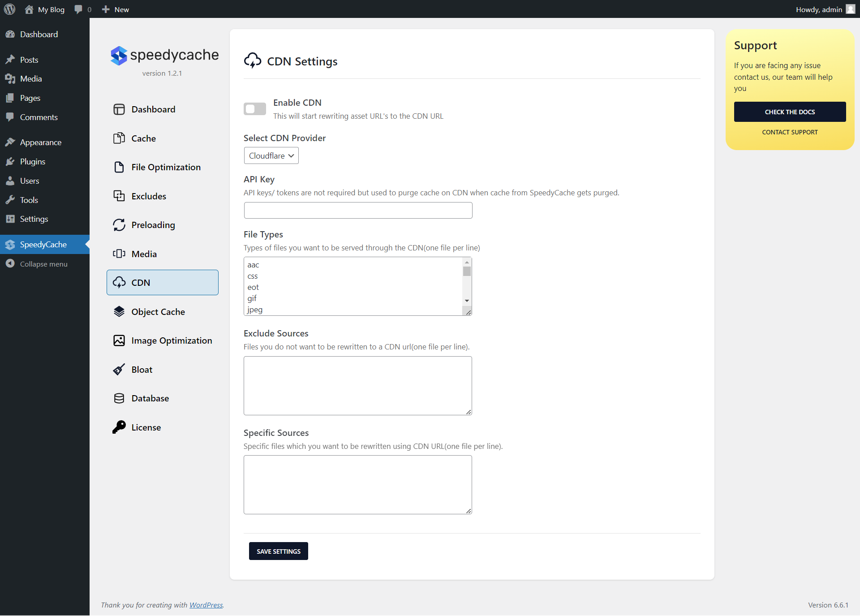Click the Excludes icon
Image resolution: width=860 pixels, height=616 pixels.
(119, 196)
